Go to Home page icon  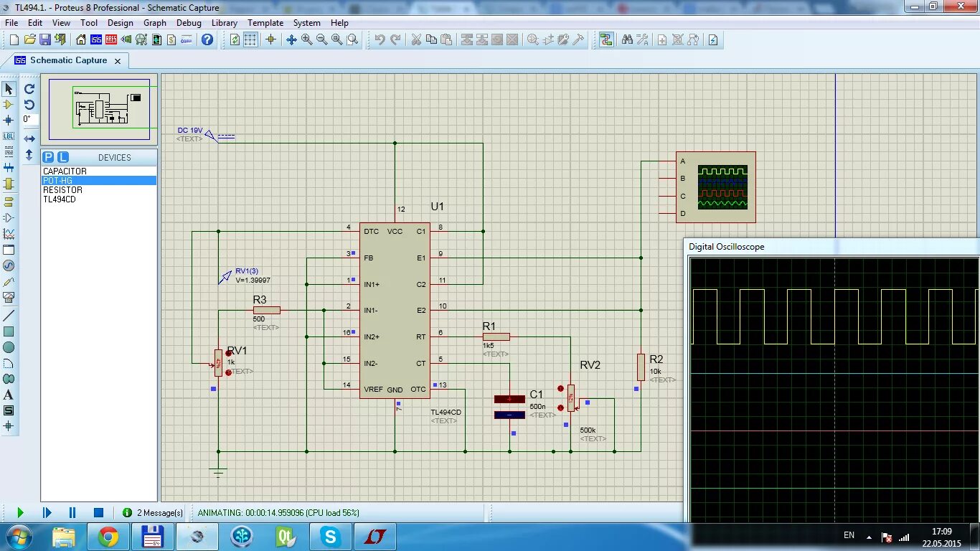[80, 39]
